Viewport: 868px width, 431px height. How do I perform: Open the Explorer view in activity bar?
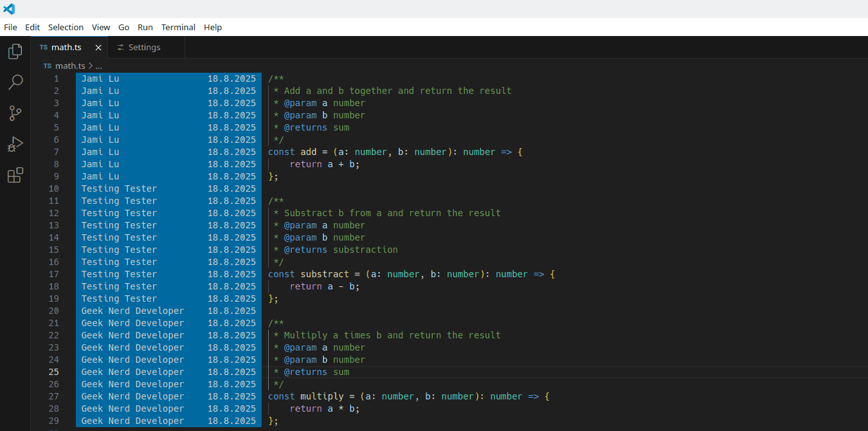pyautogui.click(x=15, y=51)
